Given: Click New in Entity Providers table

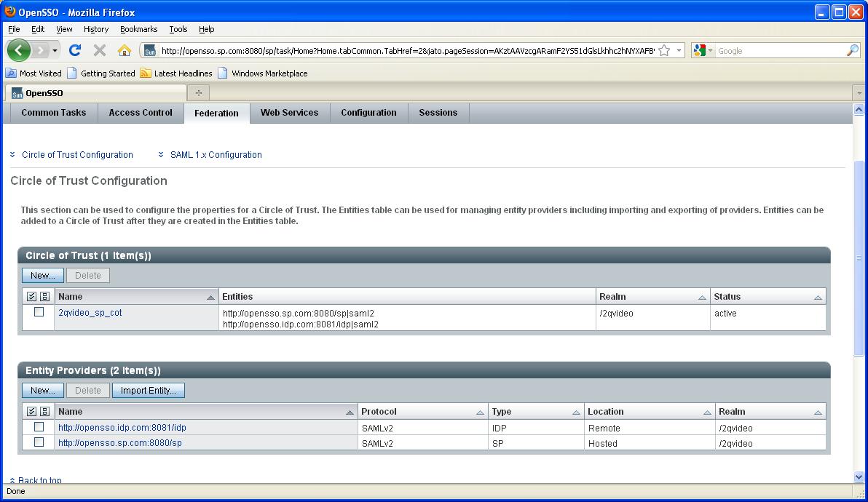Looking at the screenshot, I should [43, 390].
